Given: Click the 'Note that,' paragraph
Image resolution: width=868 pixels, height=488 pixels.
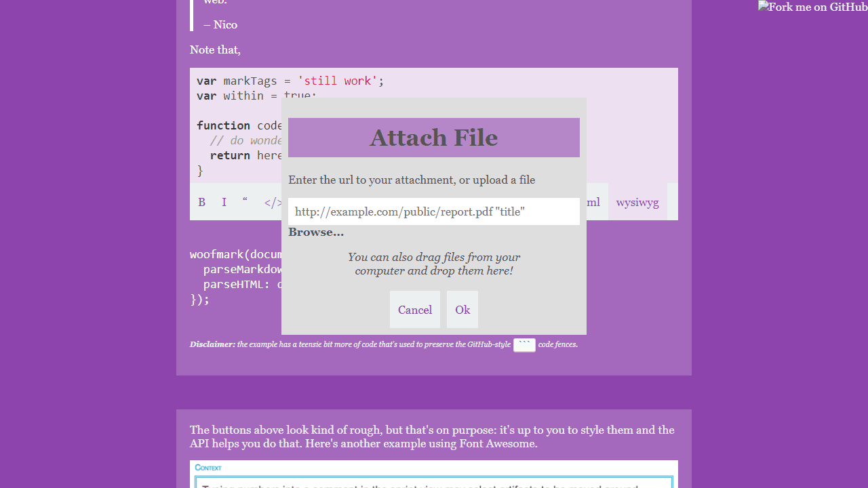Looking at the screenshot, I should click(x=215, y=49).
